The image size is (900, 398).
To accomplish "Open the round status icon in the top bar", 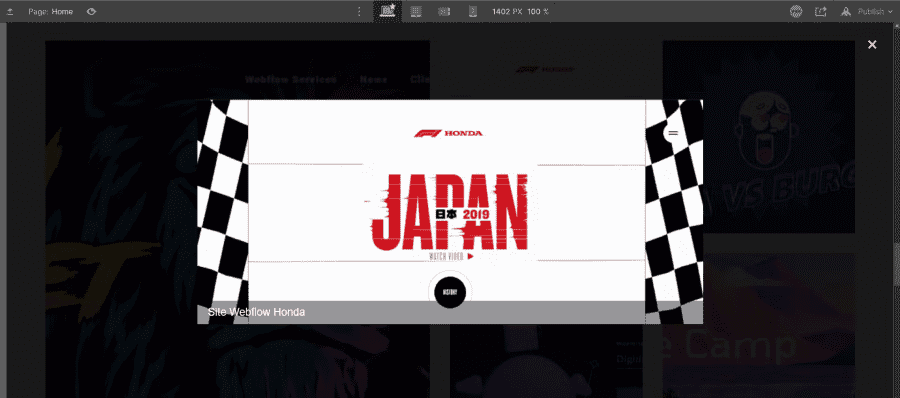I will pos(795,11).
